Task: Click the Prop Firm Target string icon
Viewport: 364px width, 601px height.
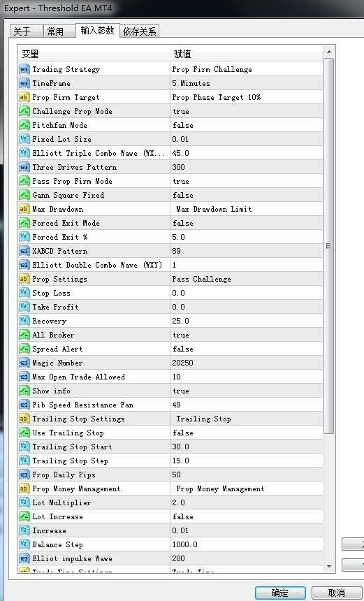Action: (x=24, y=97)
